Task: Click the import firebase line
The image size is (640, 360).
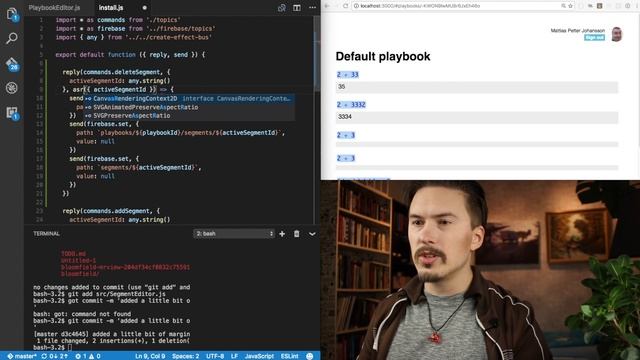Action: pyautogui.click(x=135, y=29)
